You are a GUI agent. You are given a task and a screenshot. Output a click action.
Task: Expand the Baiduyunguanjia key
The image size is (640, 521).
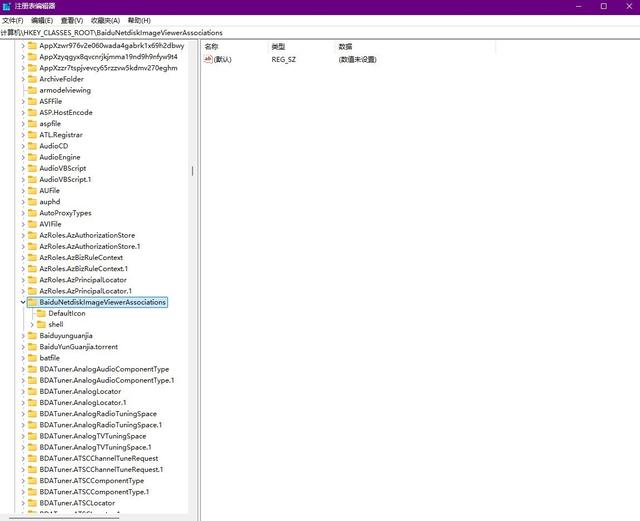coord(23,336)
